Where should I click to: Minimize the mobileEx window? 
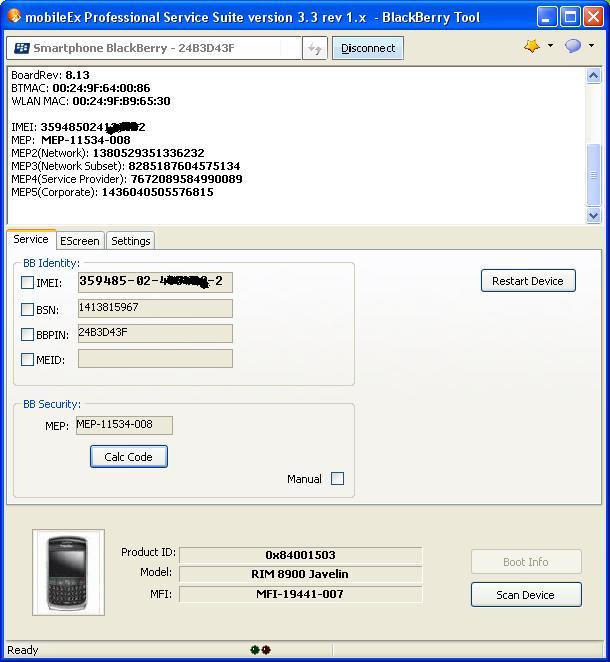coord(547,17)
